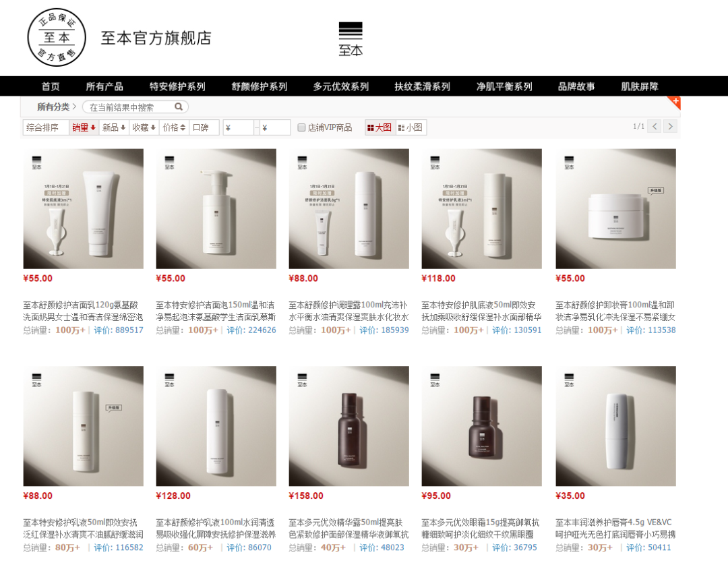Open the 品牌故事 menu item

[576, 86]
